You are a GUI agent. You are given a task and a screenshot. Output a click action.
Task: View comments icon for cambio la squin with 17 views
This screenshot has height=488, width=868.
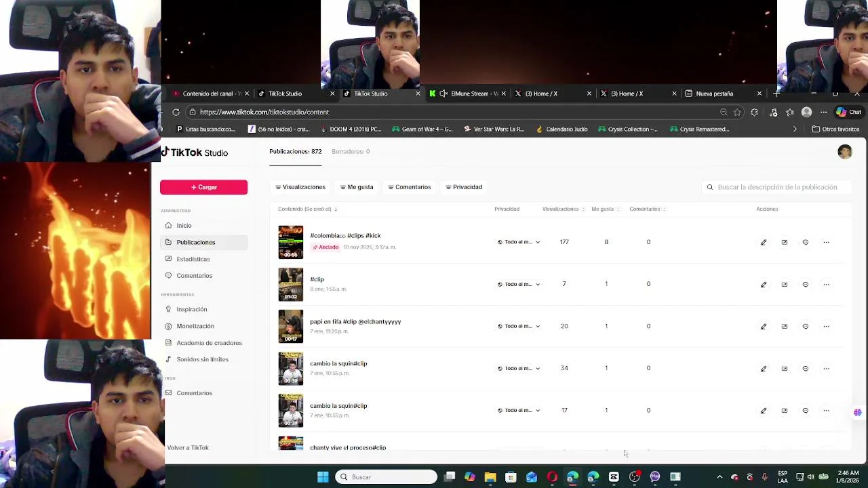point(806,410)
